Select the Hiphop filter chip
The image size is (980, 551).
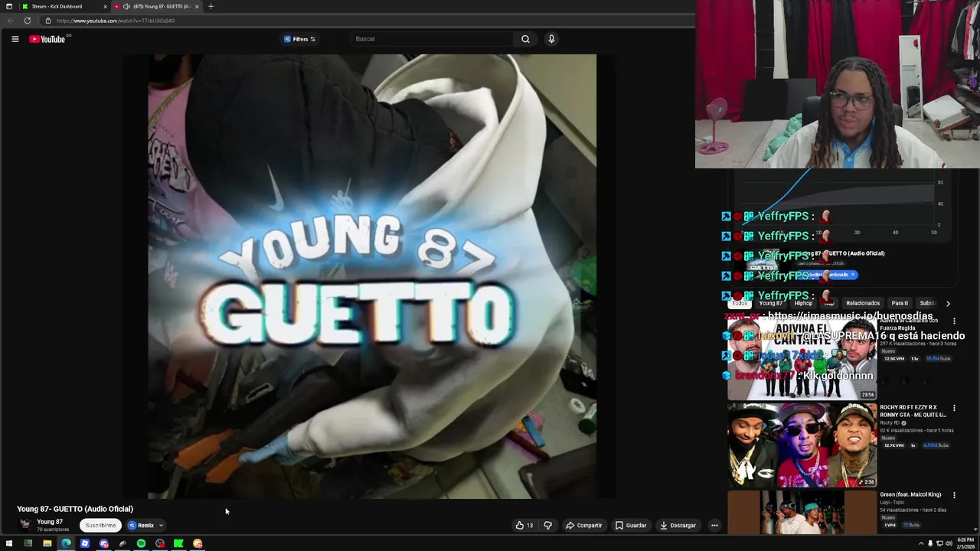click(803, 303)
